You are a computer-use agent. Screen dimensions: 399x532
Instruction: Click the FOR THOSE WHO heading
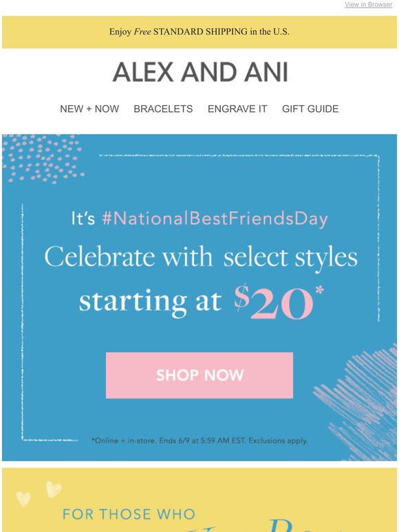click(x=129, y=514)
